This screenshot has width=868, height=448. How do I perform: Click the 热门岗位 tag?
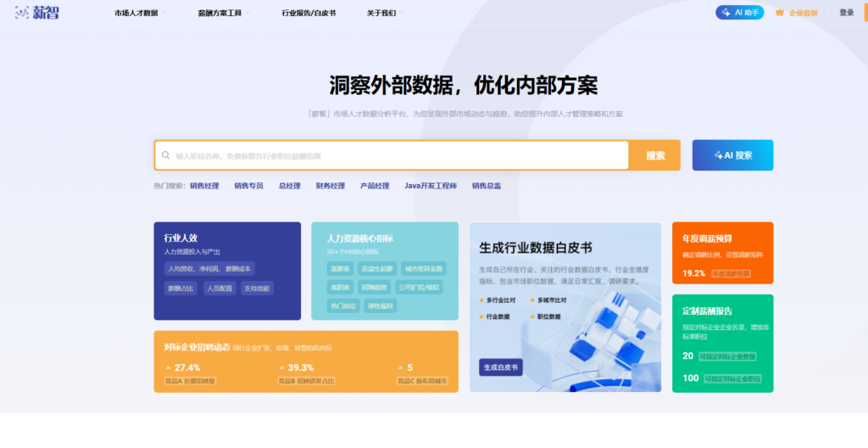(343, 305)
